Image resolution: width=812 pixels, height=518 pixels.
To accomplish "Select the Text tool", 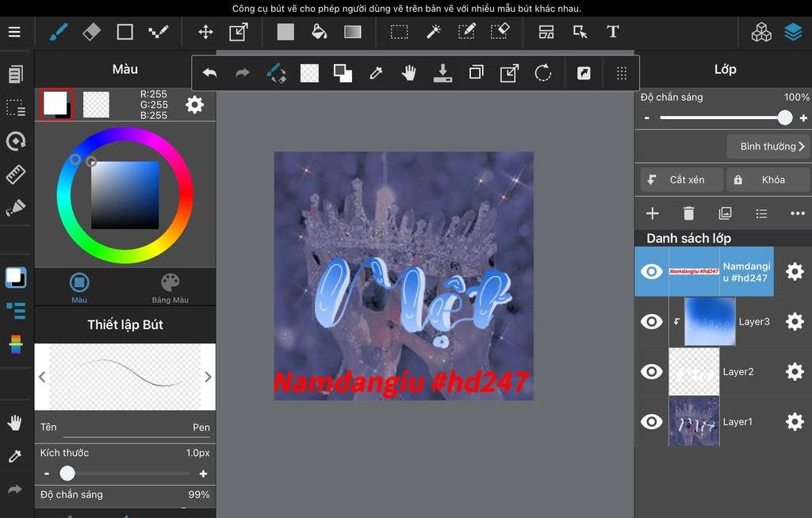I will [613, 32].
